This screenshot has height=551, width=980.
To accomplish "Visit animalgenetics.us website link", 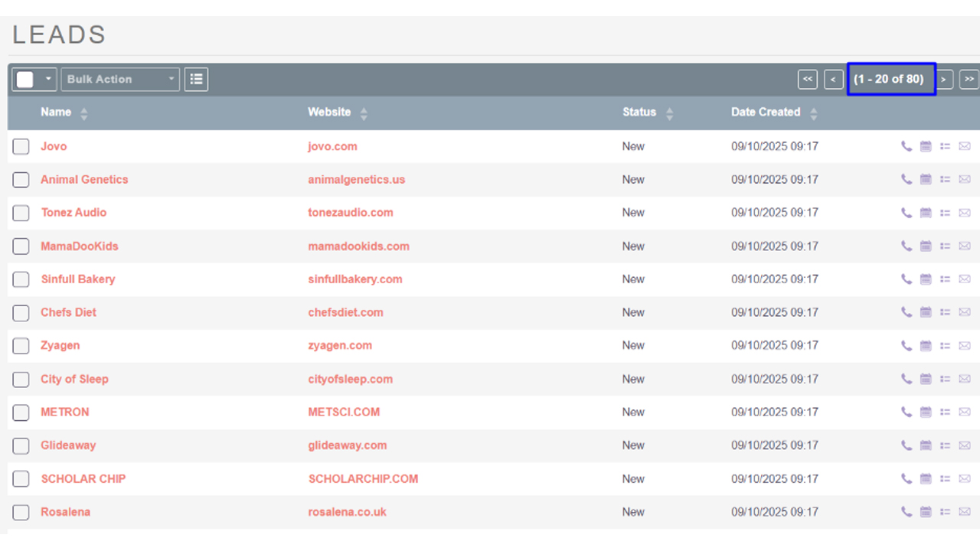I will tap(357, 179).
